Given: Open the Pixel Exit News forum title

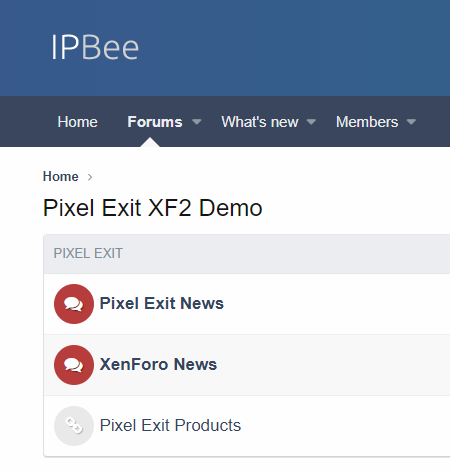Looking at the screenshot, I should pos(162,303).
